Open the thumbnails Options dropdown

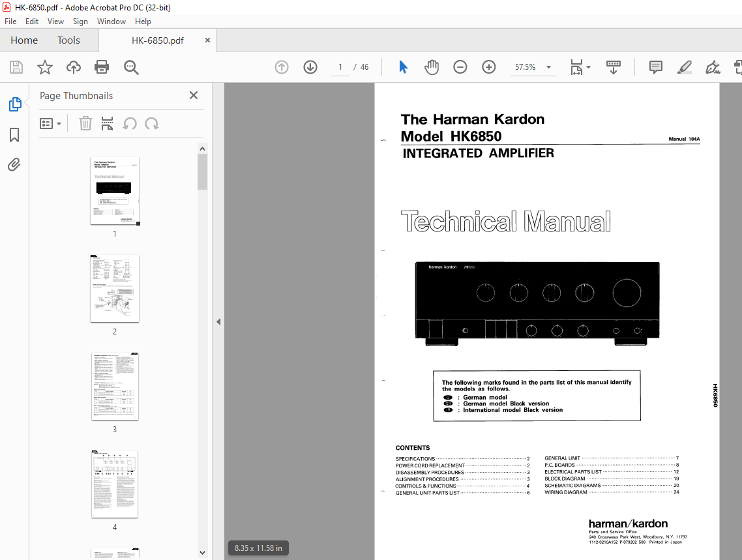click(50, 123)
